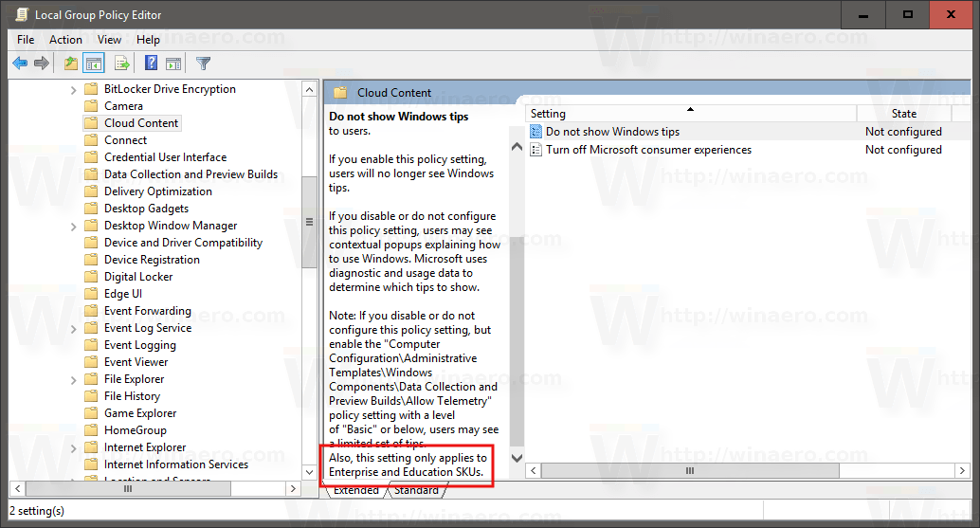Toggle Show/Hide Console Tree toolbar icon
Screen dimensions: 980x528
(x=94, y=64)
